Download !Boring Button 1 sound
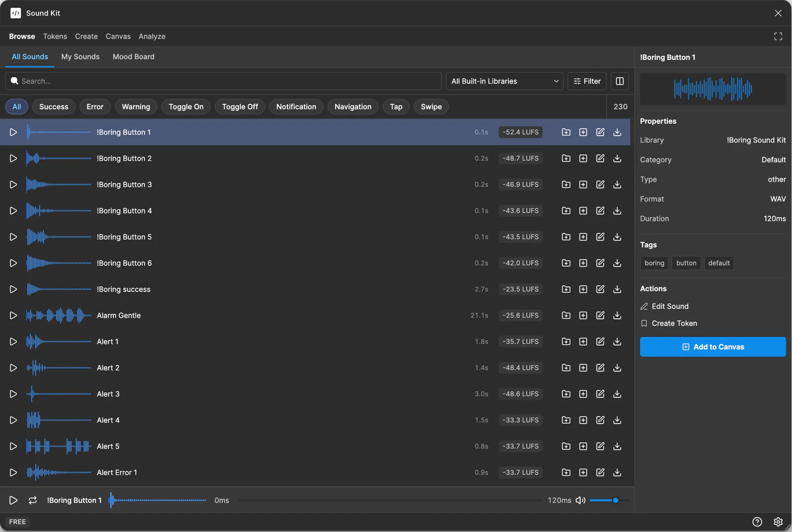792x532 pixels. click(617, 132)
